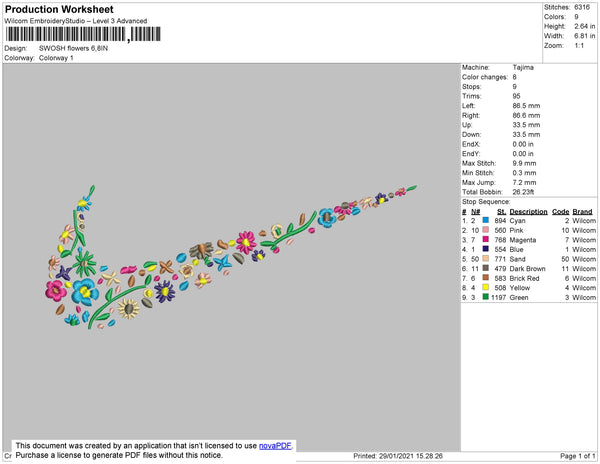
Task: Select the Pink color swatch in Stop Sequence
Action: (x=486, y=230)
